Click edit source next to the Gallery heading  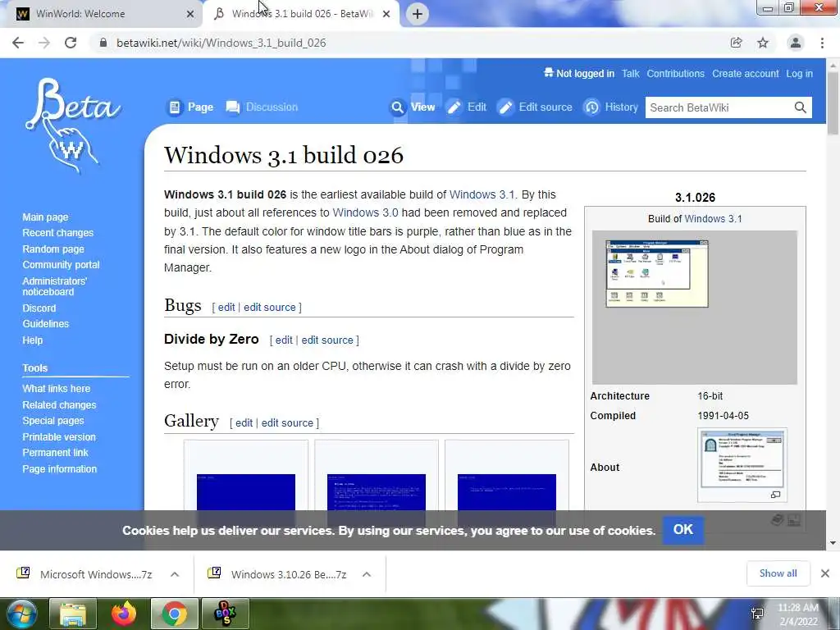287,422
